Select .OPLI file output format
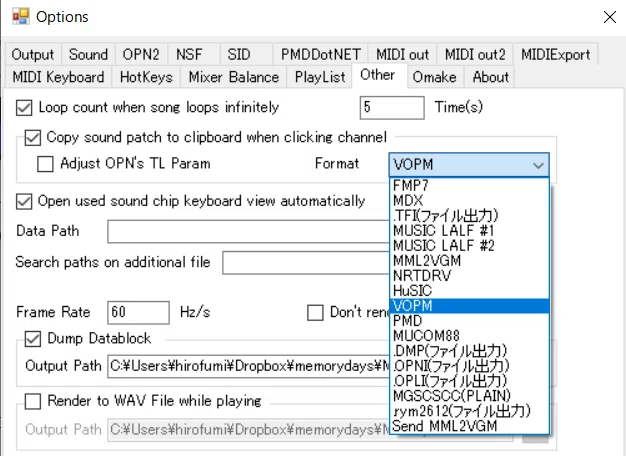This screenshot has height=456, width=626. click(x=469, y=381)
